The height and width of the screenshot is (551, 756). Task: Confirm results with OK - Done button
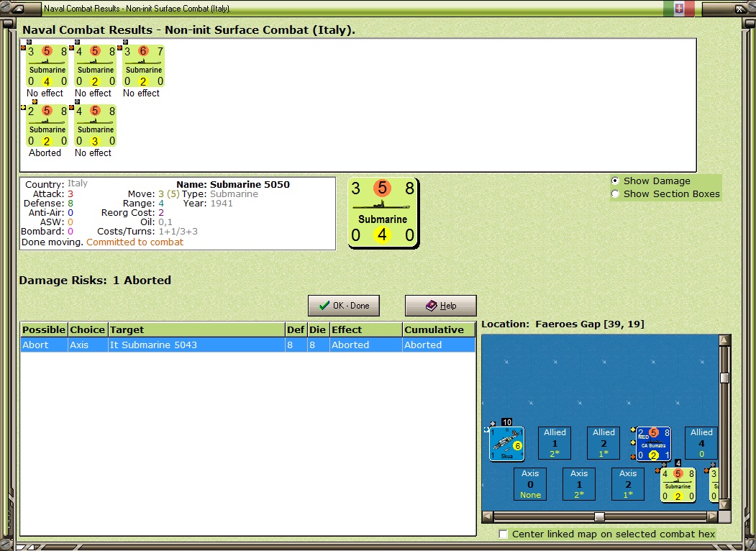pos(344,306)
